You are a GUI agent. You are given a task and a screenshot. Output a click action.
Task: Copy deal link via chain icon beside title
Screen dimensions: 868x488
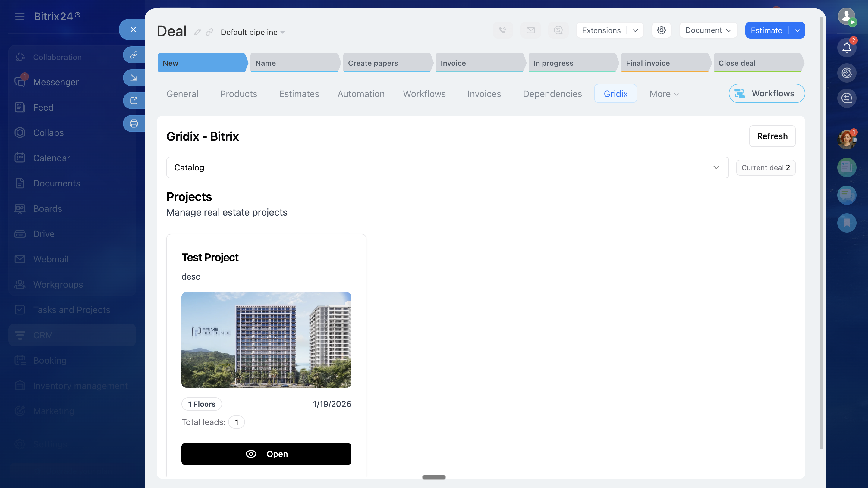click(x=209, y=32)
